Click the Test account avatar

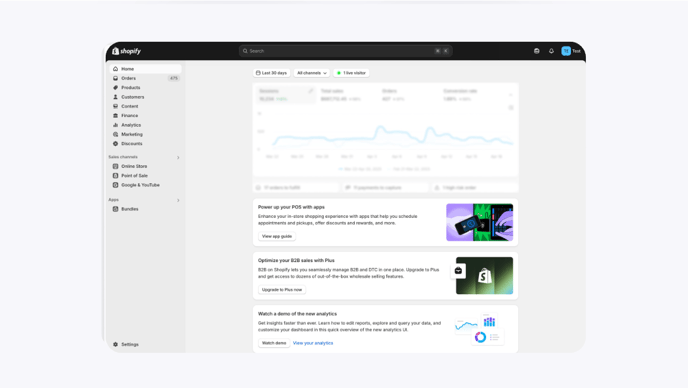click(x=566, y=51)
